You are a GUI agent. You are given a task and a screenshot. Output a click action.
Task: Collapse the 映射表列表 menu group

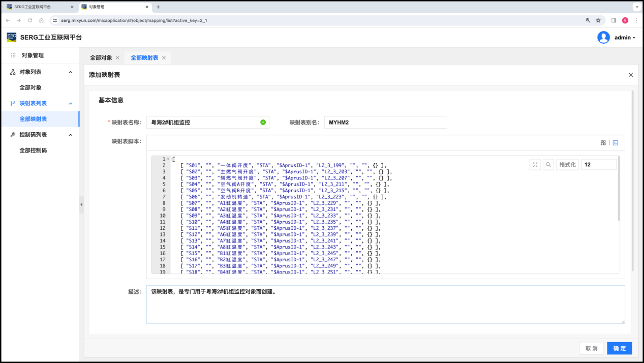[71, 103]
